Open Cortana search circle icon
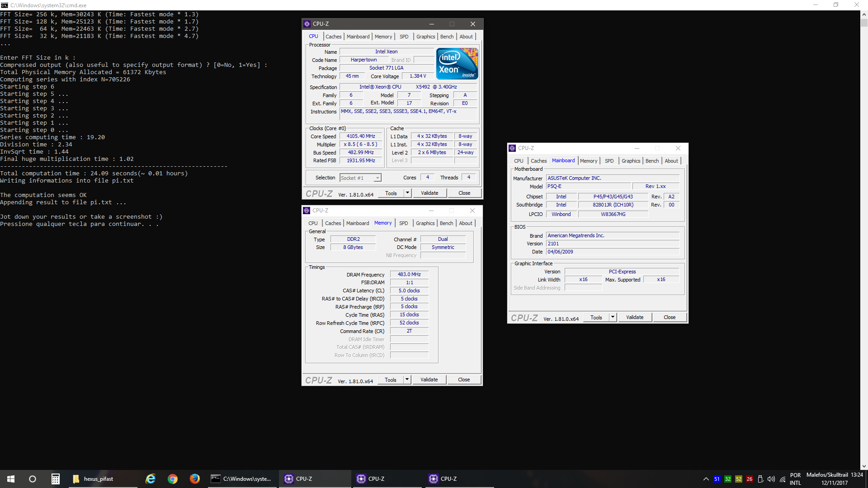This screenshot has height=488, width=868. coord(33,479)
